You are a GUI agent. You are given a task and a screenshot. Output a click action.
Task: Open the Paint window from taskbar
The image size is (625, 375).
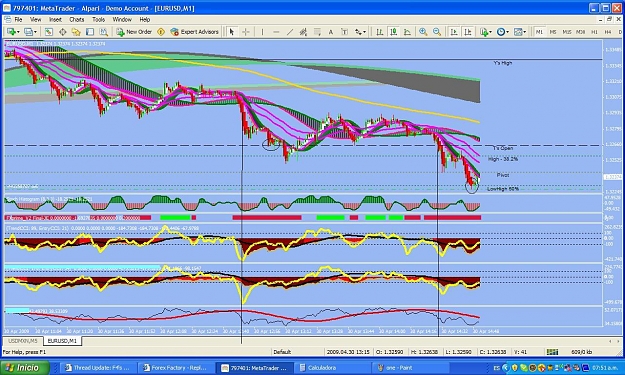pos(411,368)
